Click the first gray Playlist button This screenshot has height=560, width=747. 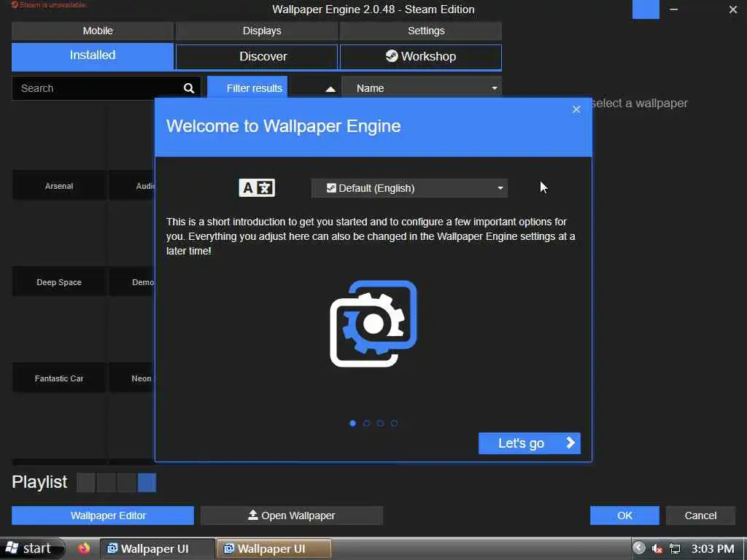[86, 483]
